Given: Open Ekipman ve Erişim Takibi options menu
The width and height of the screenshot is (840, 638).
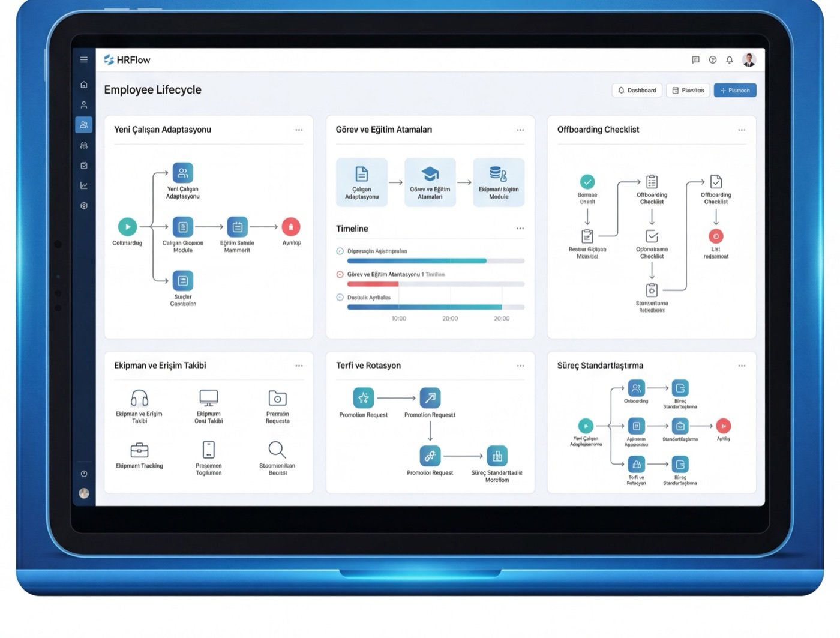Looking at the screenshot, I should point(299,366).
